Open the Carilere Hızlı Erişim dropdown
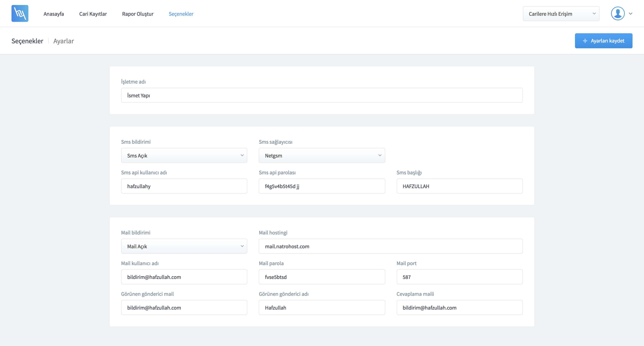644x346 pixels. 561,14
